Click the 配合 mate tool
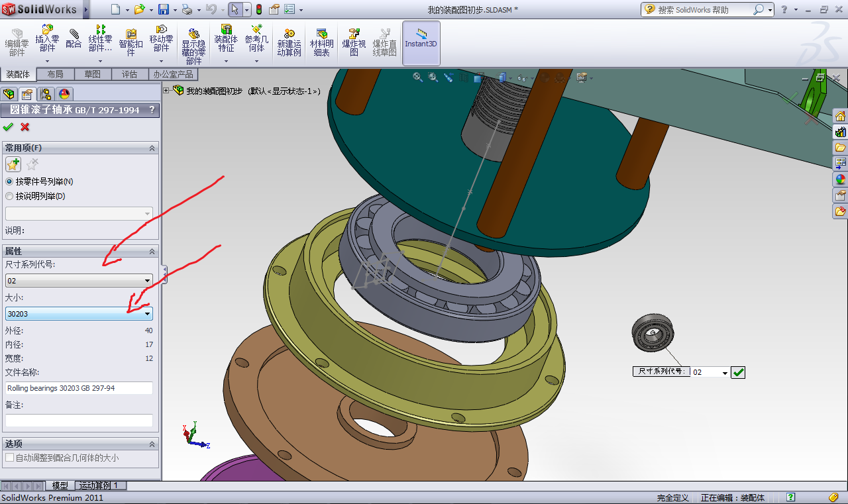This screenshot has width=848, height=504. [x=74, y=39]
